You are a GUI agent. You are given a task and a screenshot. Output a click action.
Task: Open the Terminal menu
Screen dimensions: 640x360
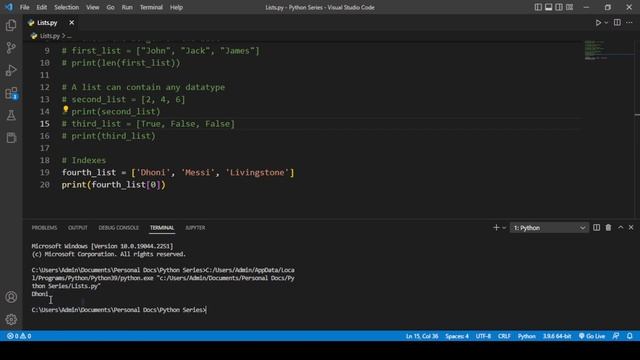point(151,7)
